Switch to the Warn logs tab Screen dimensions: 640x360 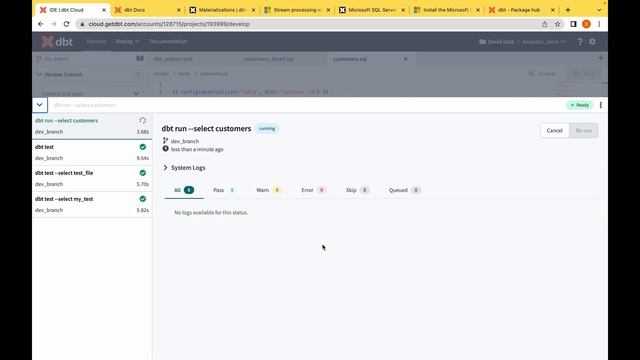point(269,190)
